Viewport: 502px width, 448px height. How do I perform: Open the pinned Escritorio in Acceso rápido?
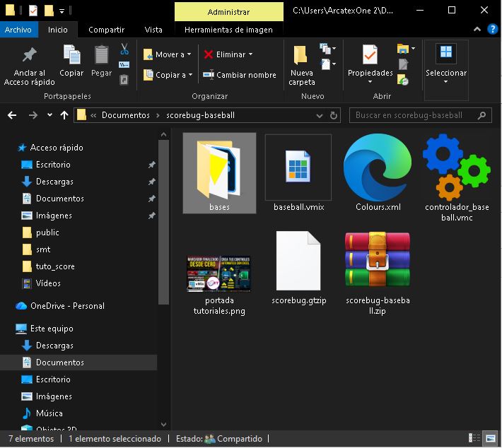(x=53, y=165)
